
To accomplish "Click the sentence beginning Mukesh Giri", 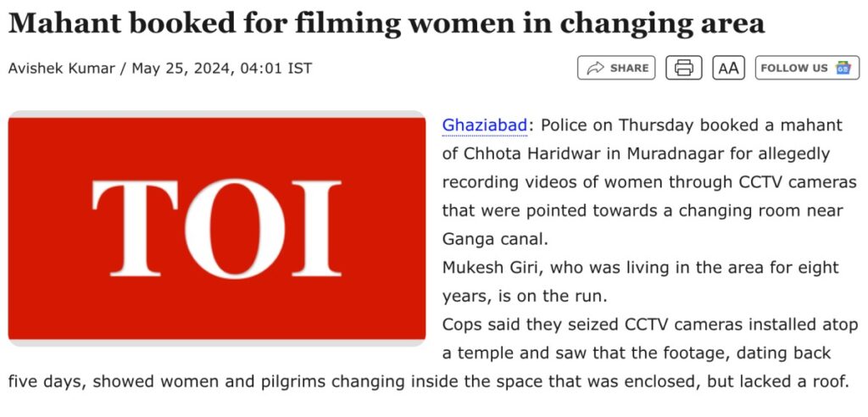I will (641, 282).
